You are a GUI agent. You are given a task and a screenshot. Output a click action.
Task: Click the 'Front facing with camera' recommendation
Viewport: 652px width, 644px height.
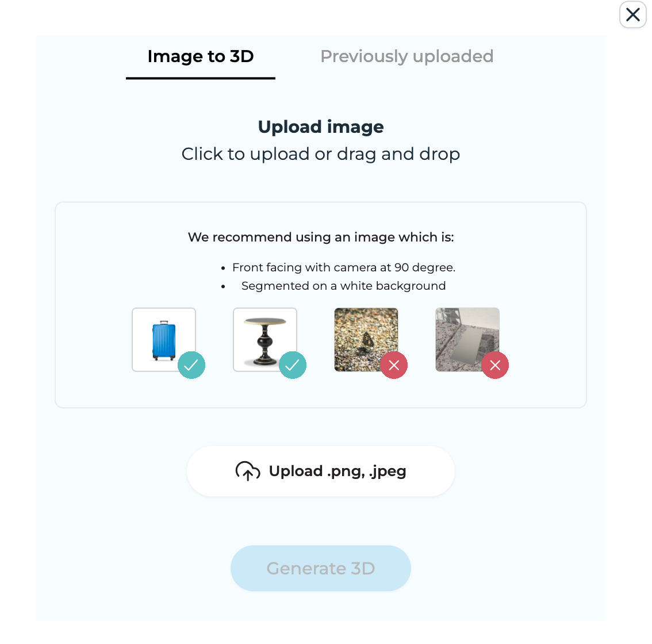coord(343,267)
